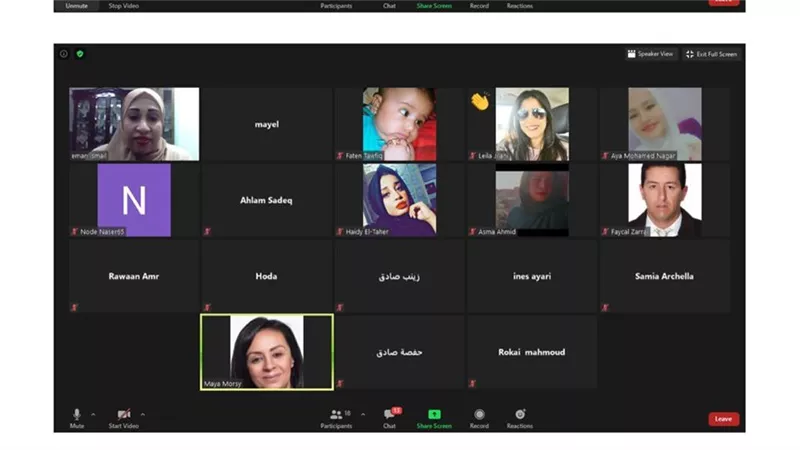Click Chat in the top background toolbar
Screen dimensions: 800x450
[389, 6]
